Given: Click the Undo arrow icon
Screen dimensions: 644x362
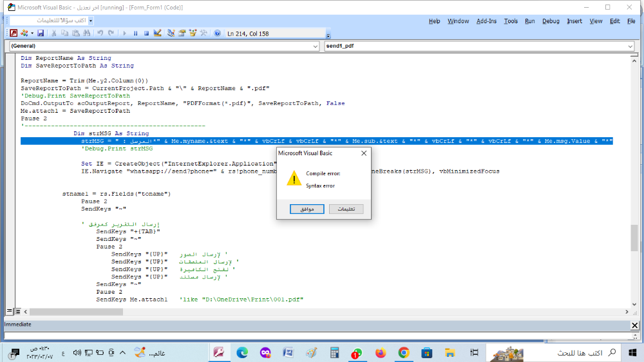Looking at the screenshot, I should [100, 33].
